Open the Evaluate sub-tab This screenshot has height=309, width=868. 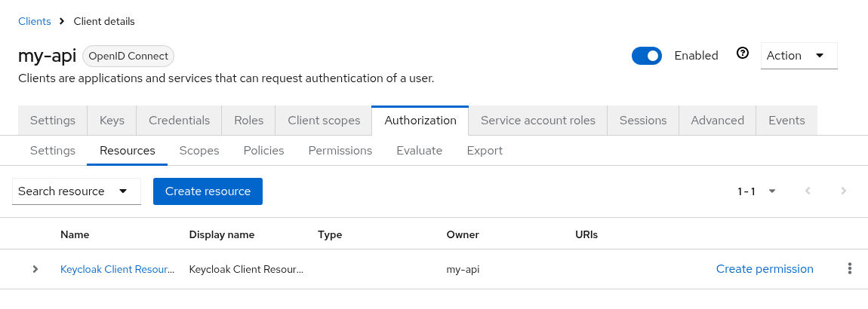[419, 150]
